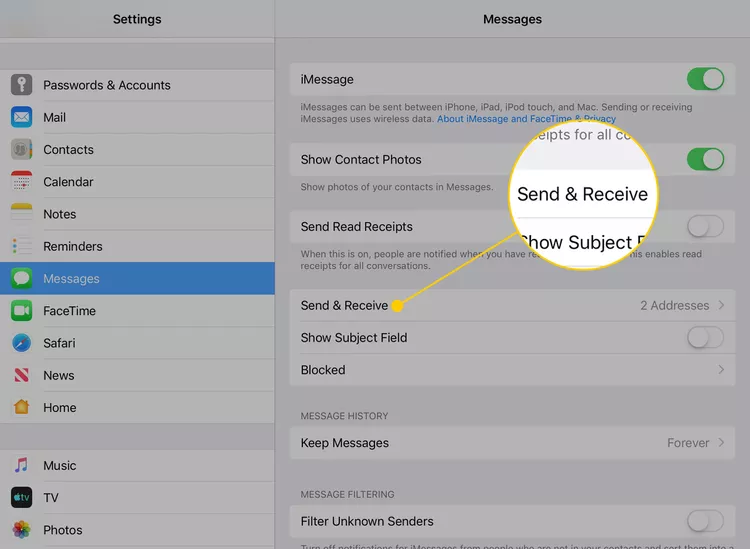Image resolution: width=750 pixels, height=549 pixels.
Task: Open About iMessage and FaceTime & Privacy link
Action: click(x=526, y=119)
